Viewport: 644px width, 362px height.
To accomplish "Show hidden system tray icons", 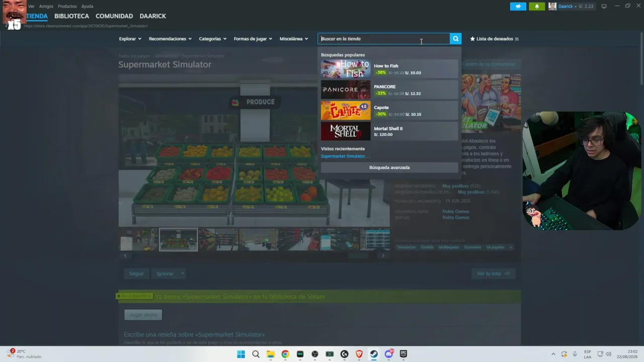I will tap(553, 354).
